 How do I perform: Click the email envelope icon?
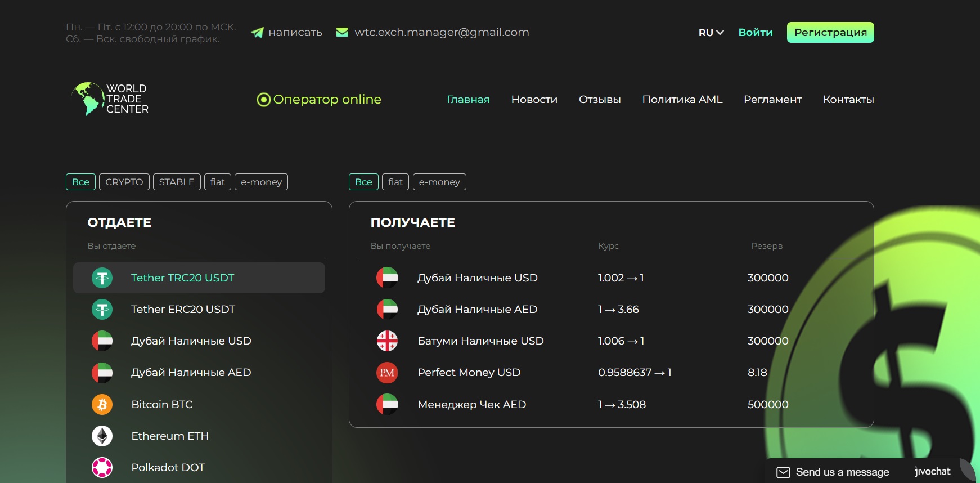tap(342, 32)
